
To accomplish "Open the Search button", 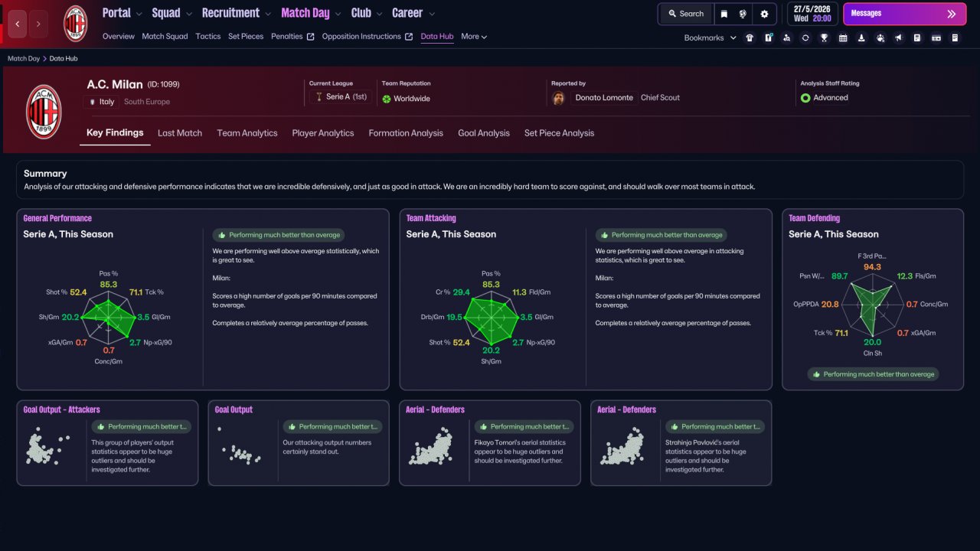I will (685, 14).
